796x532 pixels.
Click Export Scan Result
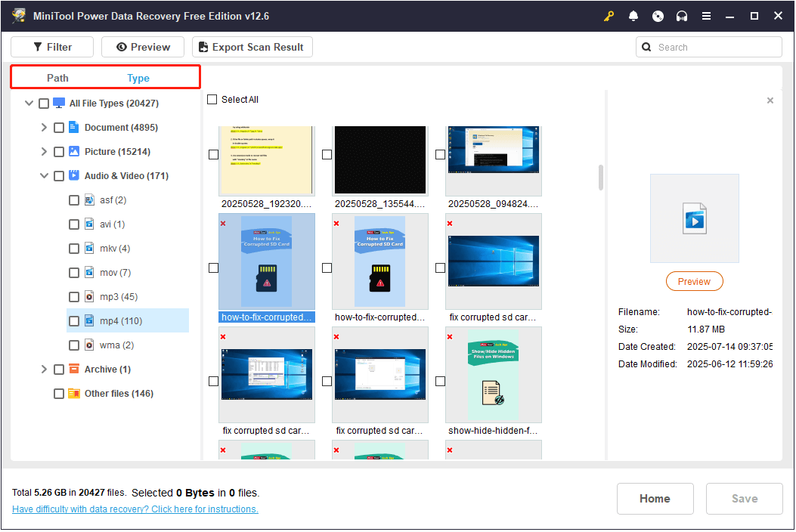point(252,46)
